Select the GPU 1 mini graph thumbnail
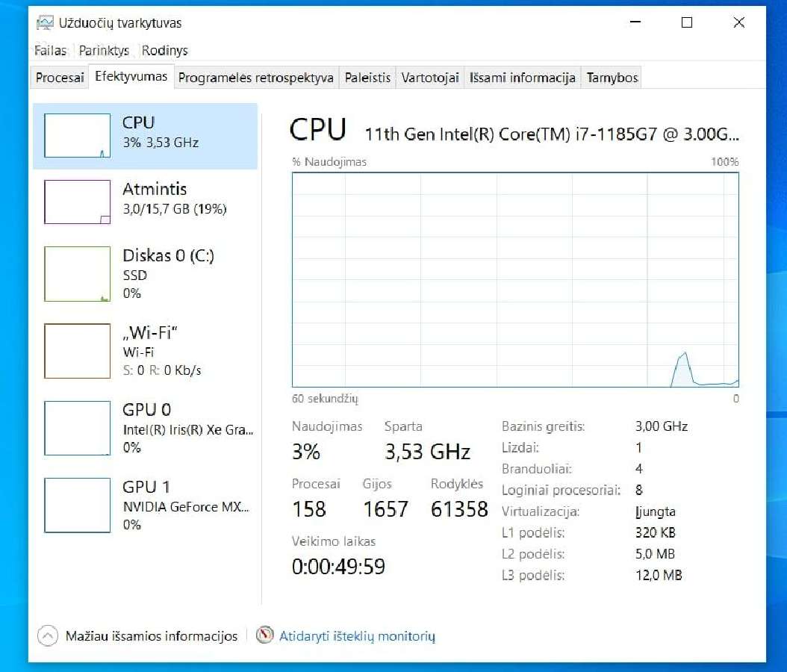Image resolution: width=787 pixels, height=672 pixels. pos(78,505)
